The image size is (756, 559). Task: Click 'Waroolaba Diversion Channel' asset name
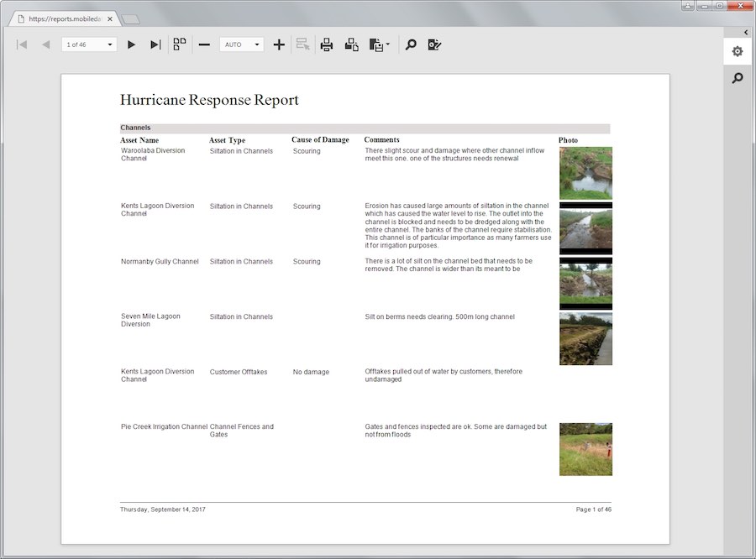[x=153, y=154]
